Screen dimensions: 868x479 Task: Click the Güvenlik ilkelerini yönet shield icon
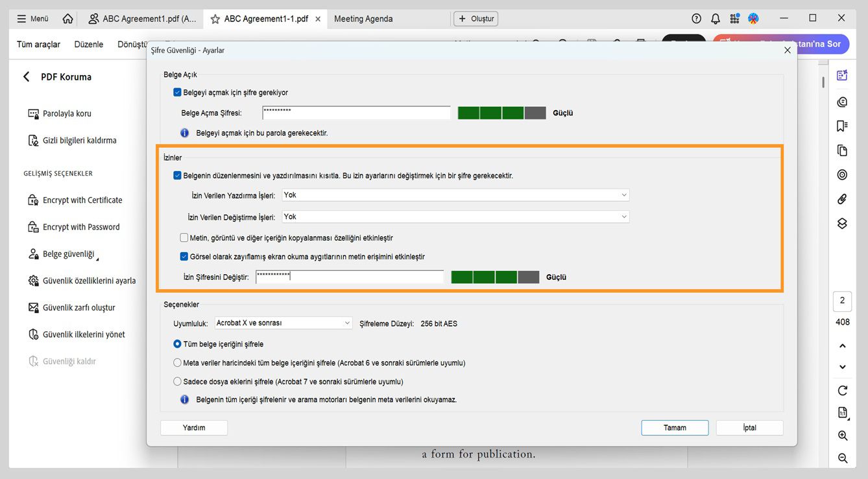(34, 334)
